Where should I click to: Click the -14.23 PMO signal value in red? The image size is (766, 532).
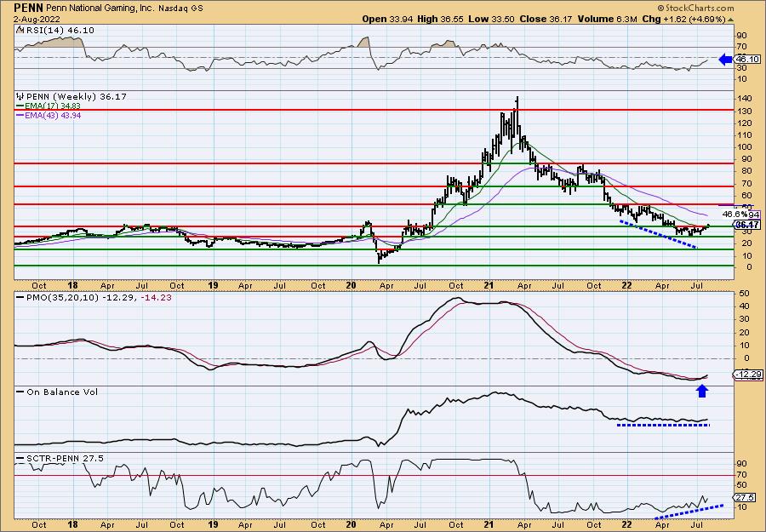(x=156, y=298)
